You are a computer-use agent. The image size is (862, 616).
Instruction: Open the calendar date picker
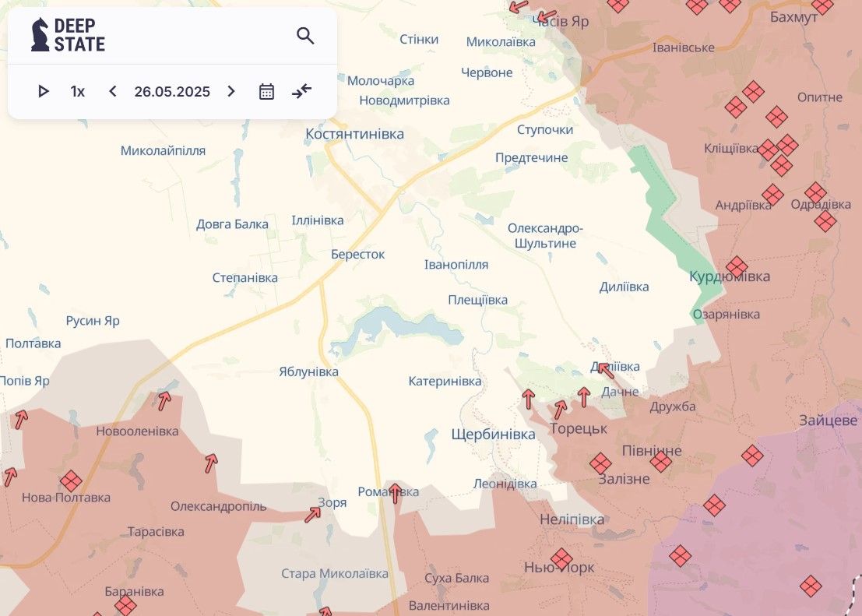pyautogui.click(x=266, y=91)
